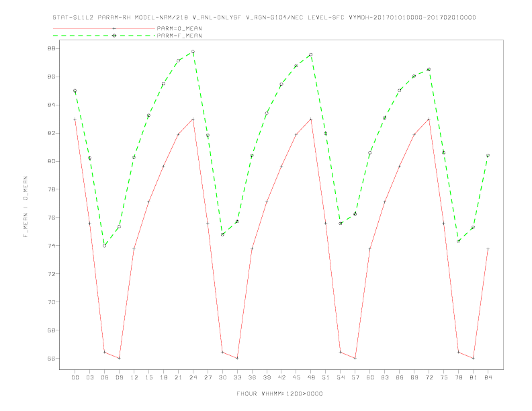Click the x-axis title FHOUR VHHMM:1200>0000
This screenshot has width=532, height=411.
[x=279, y=394]
